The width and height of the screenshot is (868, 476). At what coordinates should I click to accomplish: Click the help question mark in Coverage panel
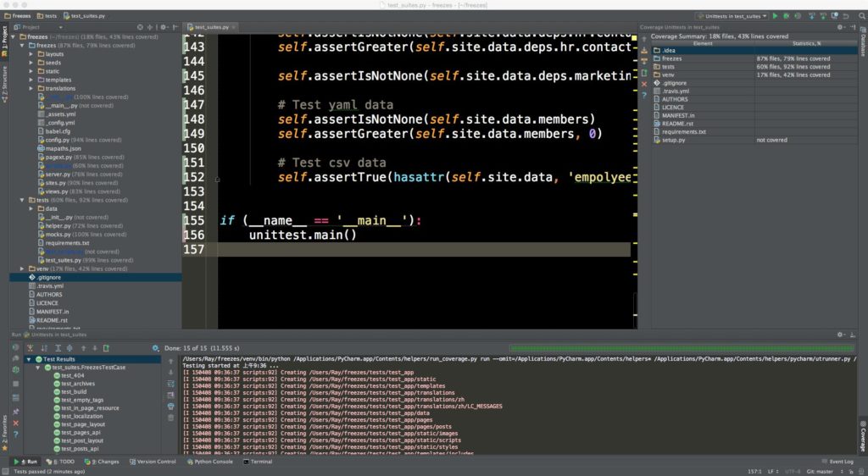click(644, 96)
